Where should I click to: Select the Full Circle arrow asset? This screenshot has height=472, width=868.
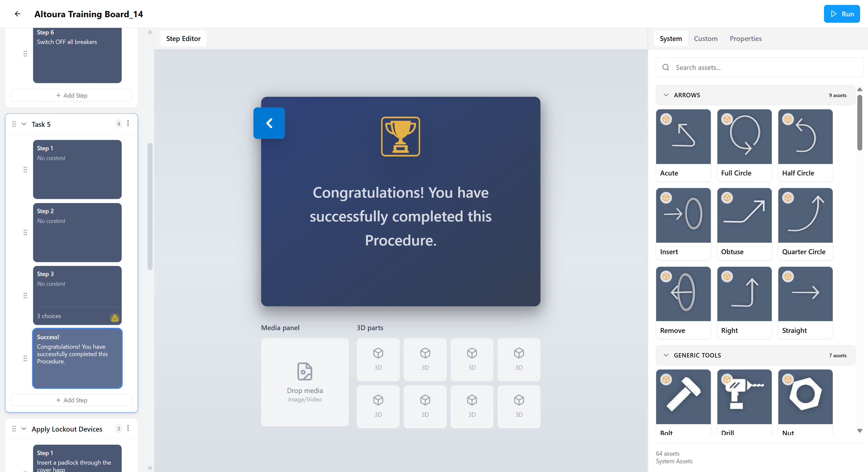744,145
